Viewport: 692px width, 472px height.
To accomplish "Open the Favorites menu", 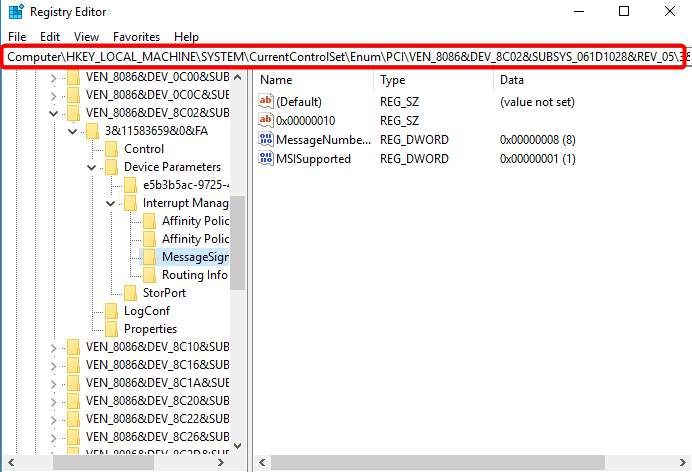I will 136,37.
